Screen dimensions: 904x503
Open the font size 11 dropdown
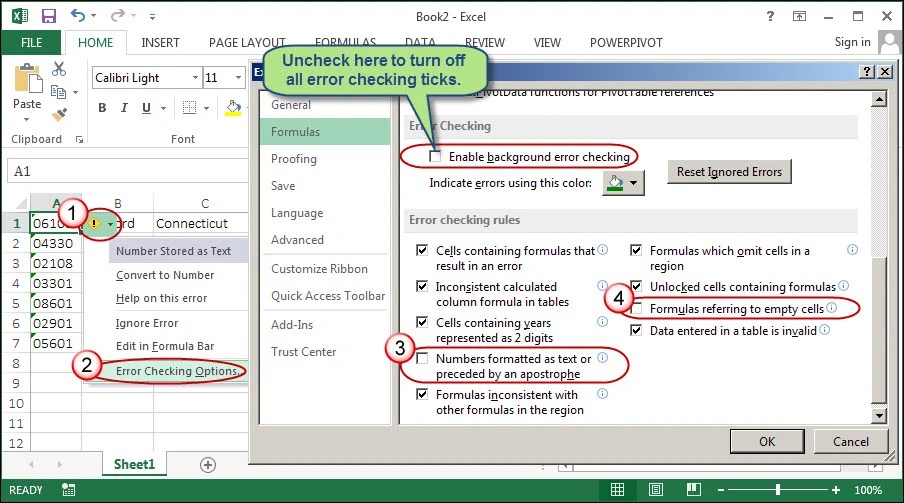pos(238,77)
